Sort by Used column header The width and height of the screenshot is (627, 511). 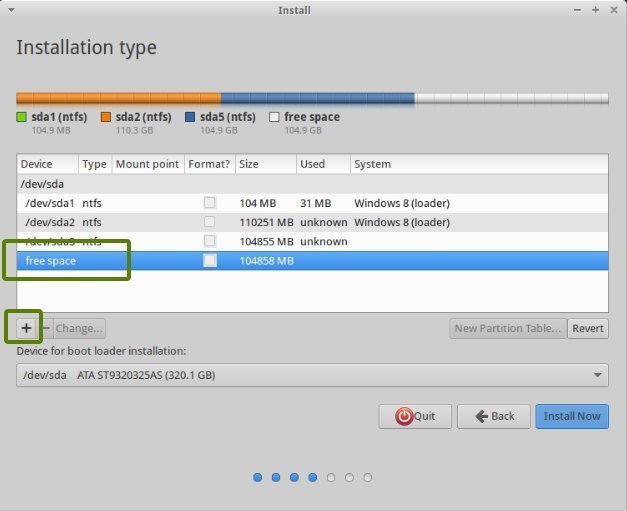[323, 164]
